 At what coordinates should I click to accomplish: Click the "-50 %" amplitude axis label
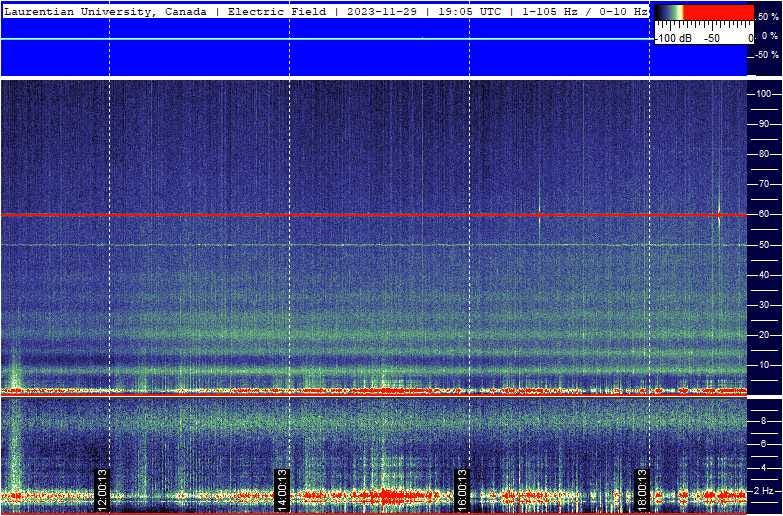(767, 54)
